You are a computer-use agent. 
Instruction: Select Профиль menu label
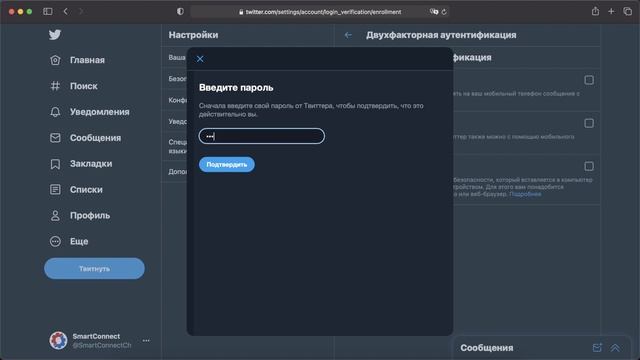click(90, 216)
